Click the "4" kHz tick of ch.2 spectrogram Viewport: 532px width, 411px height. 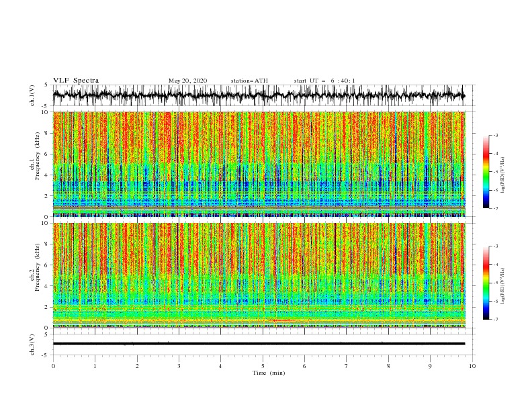pyautogui.click(x=47, y=286)
